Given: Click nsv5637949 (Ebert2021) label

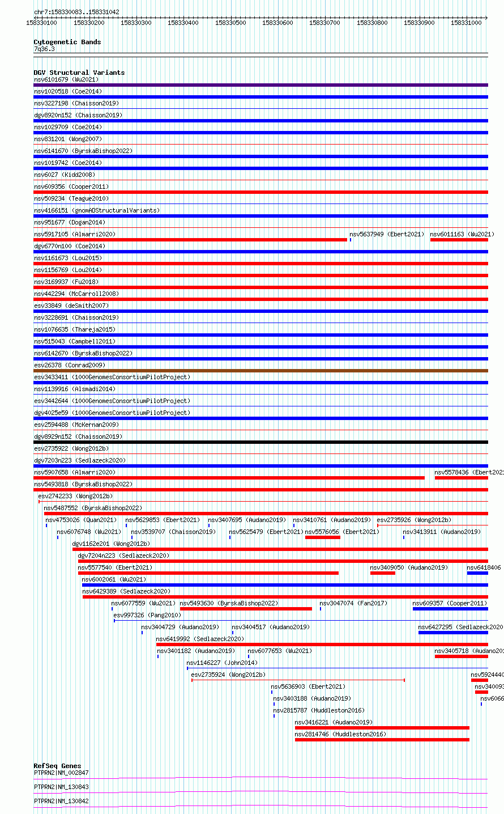Looking at the screenshot, I should coord(387,234).
